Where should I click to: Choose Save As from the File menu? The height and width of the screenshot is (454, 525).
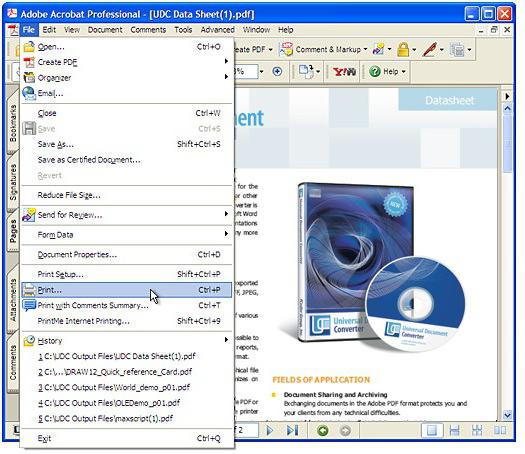click(127, 144)
